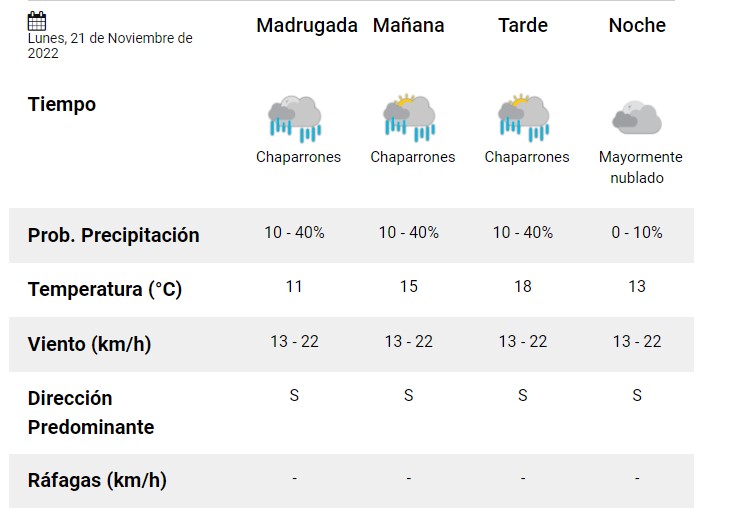Click the Tarde temperature value 18
This screenshot has height=510, width=756.
pyautogui.click(x=523, y=286)
